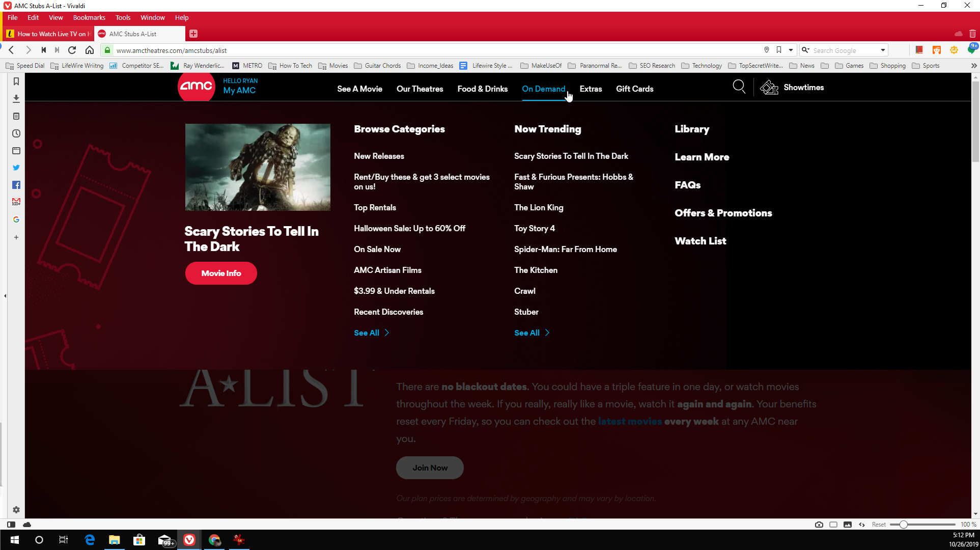The image size is (980, 550).
Task: Click the Google sidebar icon
Action: pyautogui.click(x=16, y=219)
